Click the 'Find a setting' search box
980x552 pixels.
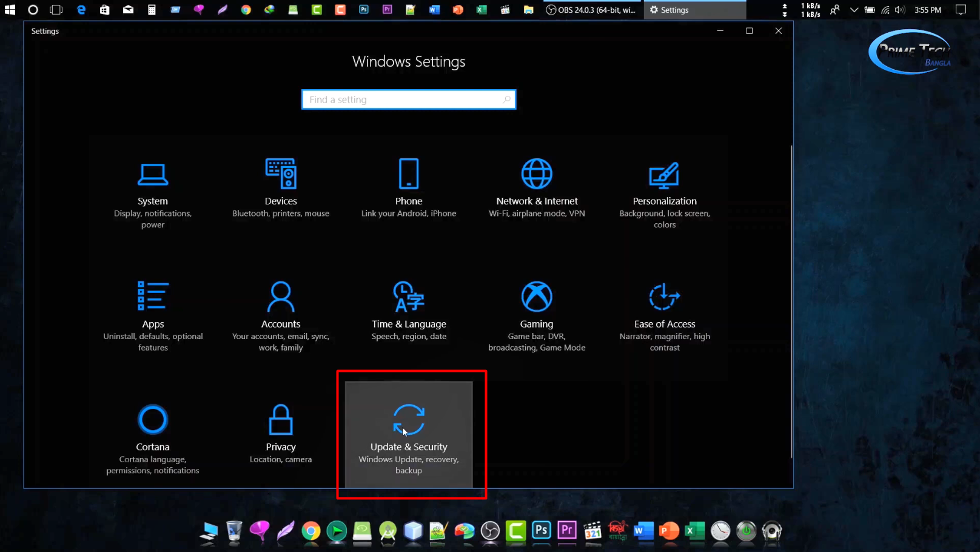[408, 99]
